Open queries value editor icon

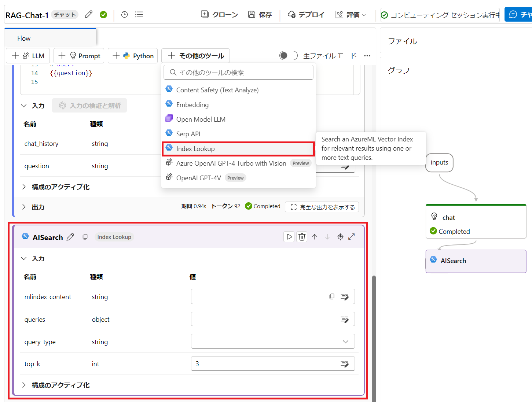coord(345,320)
